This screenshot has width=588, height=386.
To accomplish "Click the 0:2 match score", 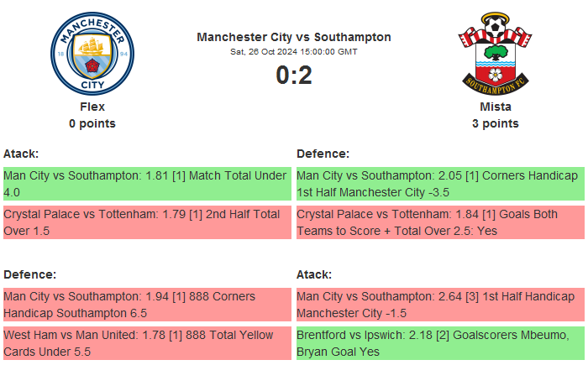I will (294, 76).
